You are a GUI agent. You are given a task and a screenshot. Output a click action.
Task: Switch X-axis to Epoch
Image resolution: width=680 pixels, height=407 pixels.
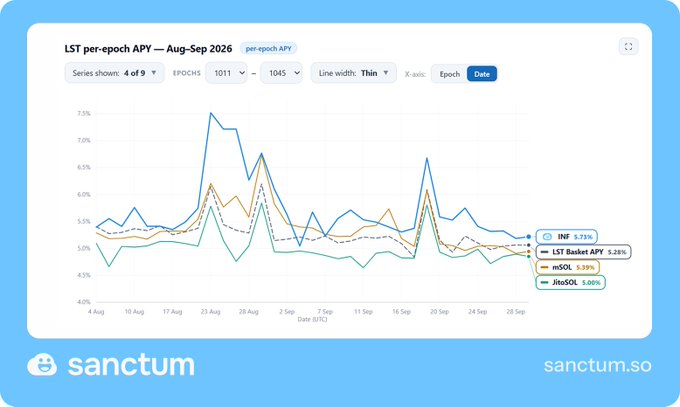[x=449, y=74]
